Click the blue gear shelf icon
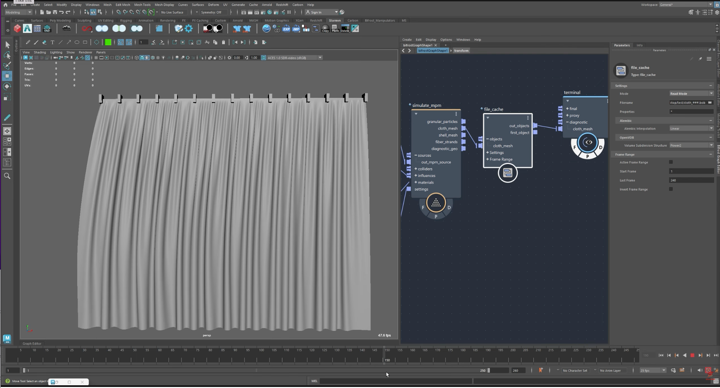Image resolution: width=720 pixels, height=388 pixels. pos(189,28)
